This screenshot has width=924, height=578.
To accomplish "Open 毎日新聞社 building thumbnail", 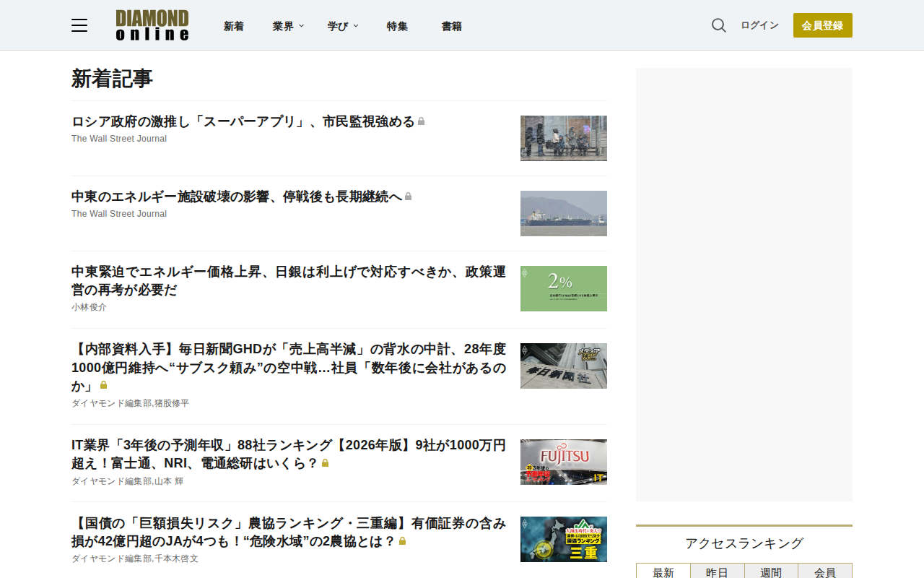I will [x=564, y=366].
